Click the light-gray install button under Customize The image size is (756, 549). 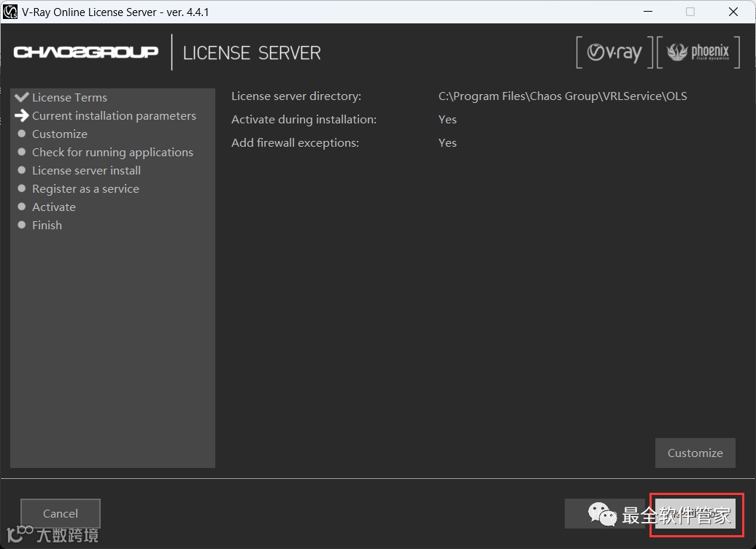click(695, 513)
